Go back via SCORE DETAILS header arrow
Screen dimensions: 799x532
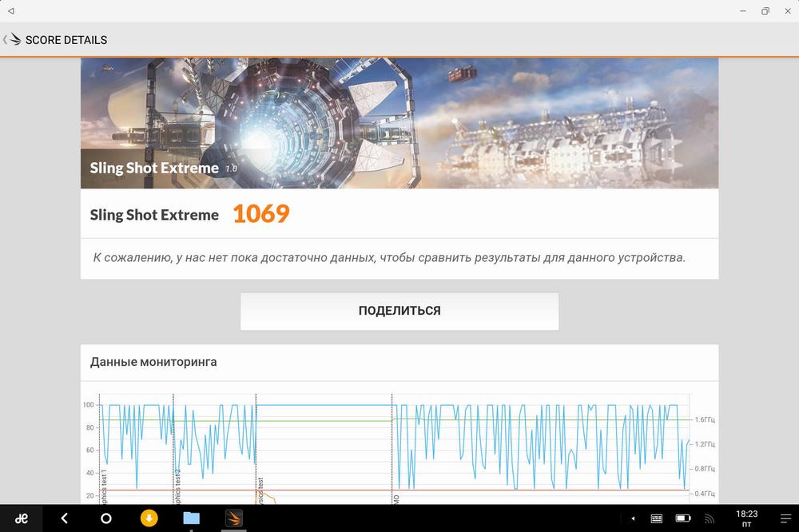point(12,40)
